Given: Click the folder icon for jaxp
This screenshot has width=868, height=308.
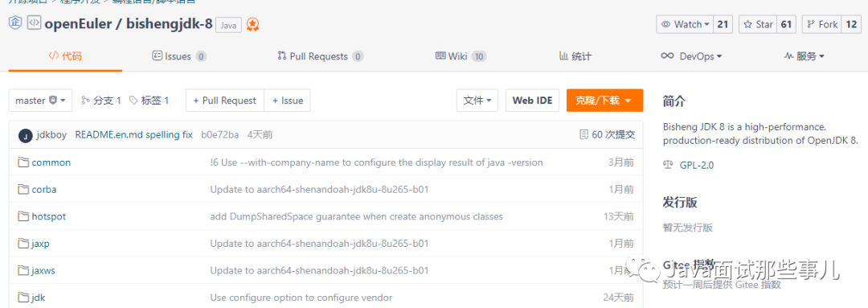Looking at the screenshot, I should [23, 244].
